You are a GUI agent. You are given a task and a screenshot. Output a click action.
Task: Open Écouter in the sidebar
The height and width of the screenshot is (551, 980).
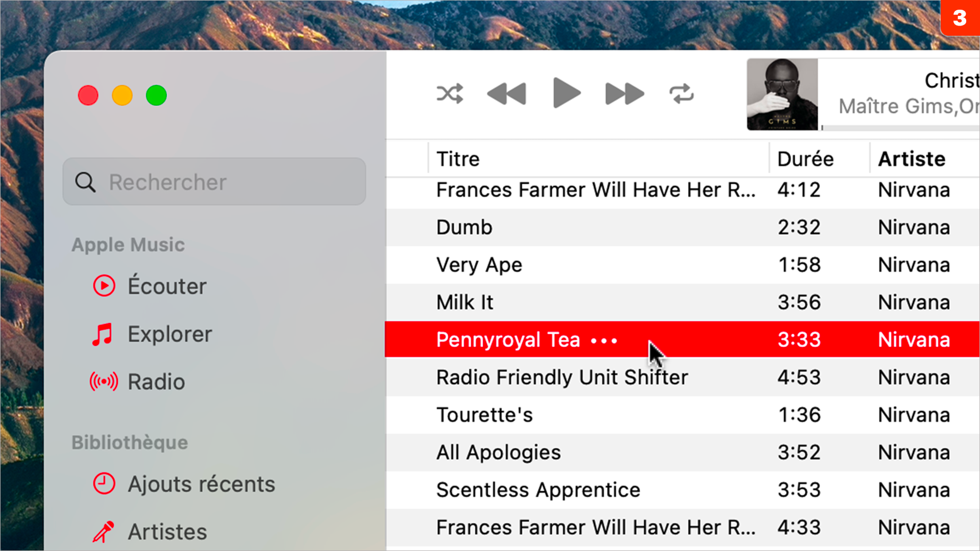(x=166, y=286)
